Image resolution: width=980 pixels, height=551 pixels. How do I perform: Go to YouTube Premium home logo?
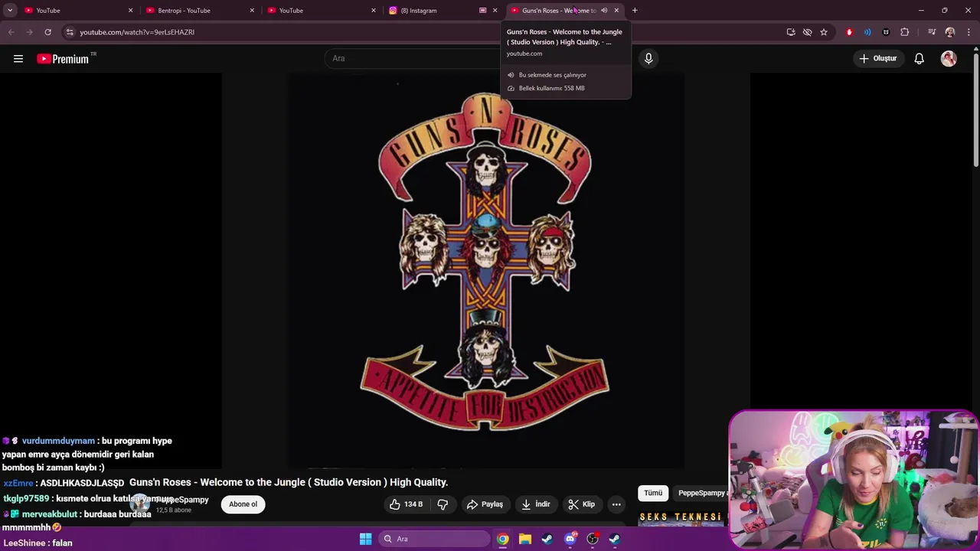pyautogui.click(x=63, y=59)
